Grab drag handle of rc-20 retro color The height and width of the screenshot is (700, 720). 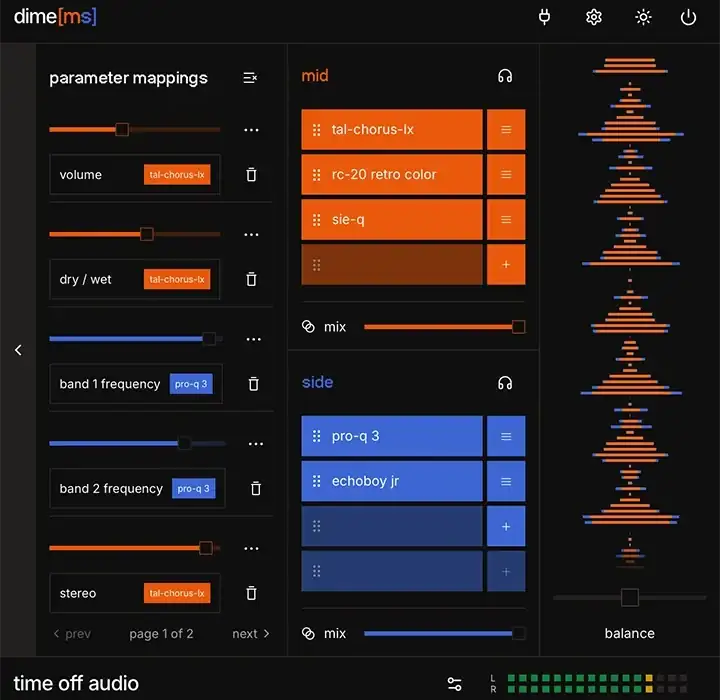click(316, 175)
